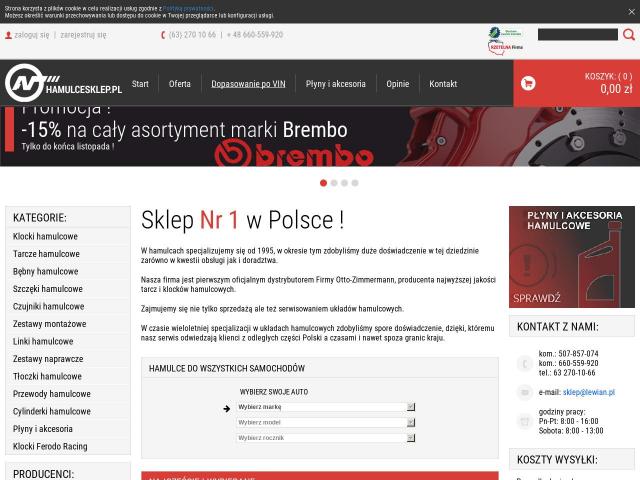640x480 pixels.
Task: Open the Kontakt menu item
Action: tap(443, 84)
